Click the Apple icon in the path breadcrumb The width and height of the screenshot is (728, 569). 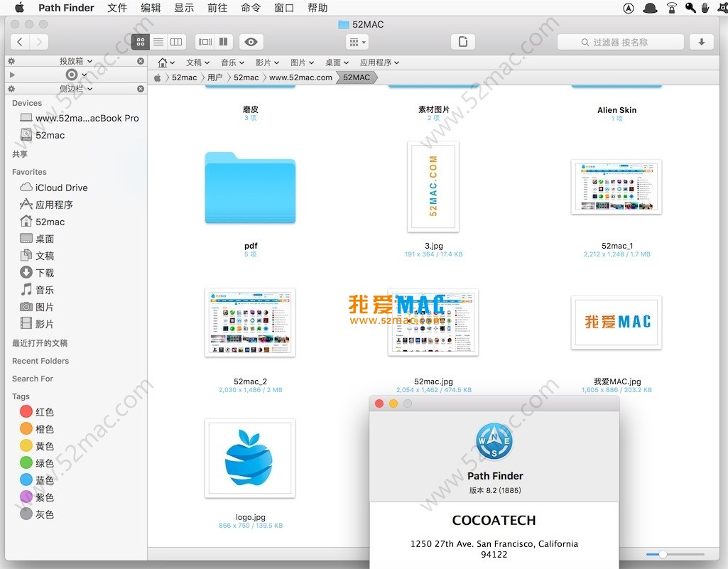click(158, 77)
